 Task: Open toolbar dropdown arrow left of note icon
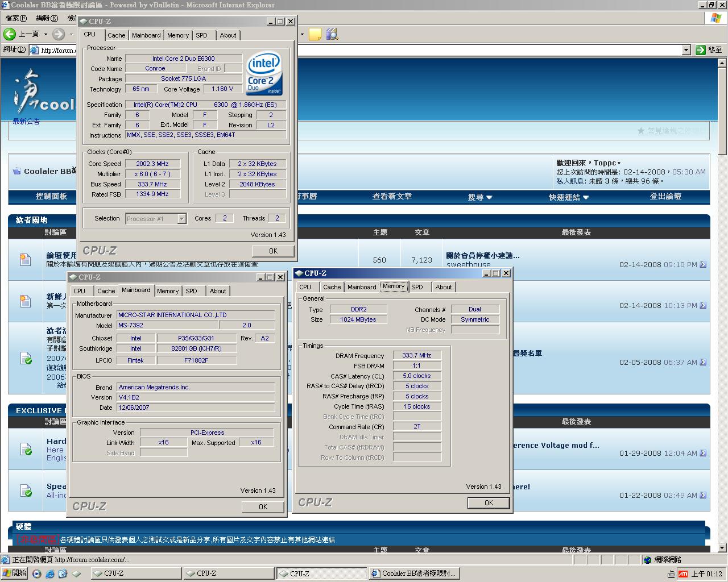[x=302, y=34]
